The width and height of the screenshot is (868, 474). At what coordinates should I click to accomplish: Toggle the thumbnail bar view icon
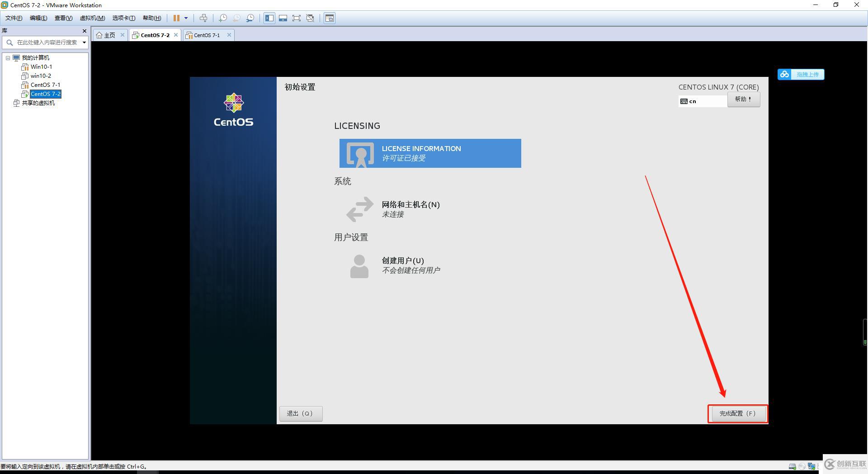coord(283,18)
